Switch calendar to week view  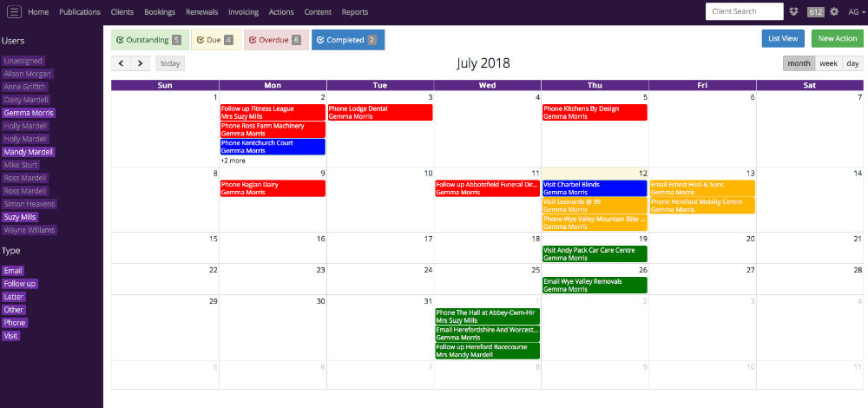pos(828,63)
